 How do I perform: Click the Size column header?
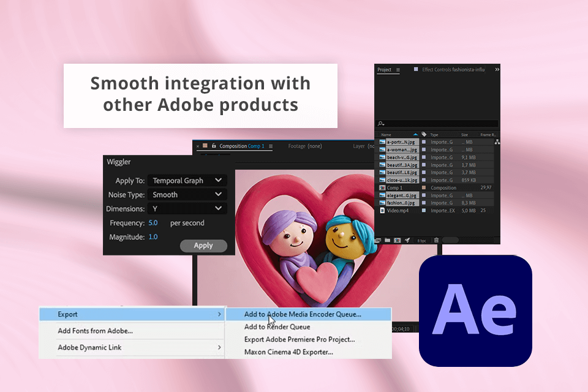pyautogui.click(x=465, y=135)
